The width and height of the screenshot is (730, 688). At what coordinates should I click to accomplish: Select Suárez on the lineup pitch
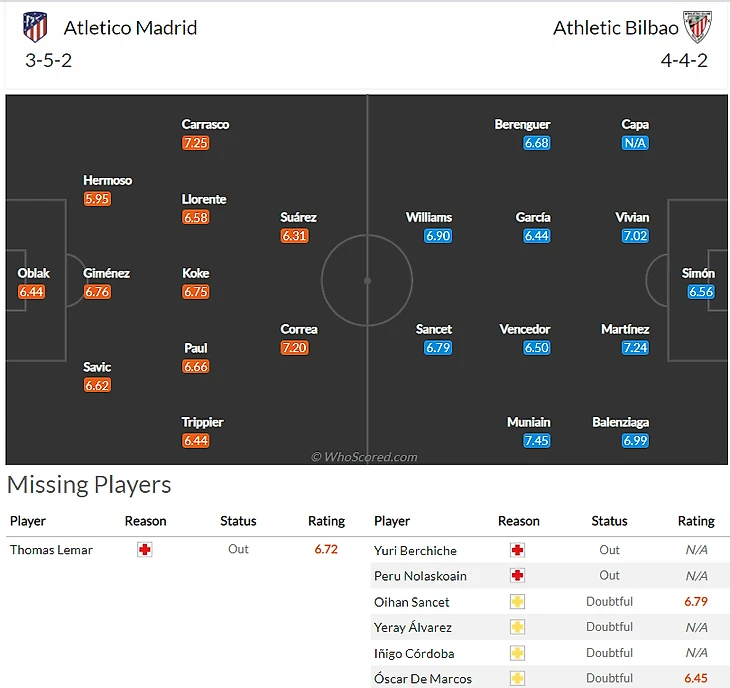[x=298, y=217]
